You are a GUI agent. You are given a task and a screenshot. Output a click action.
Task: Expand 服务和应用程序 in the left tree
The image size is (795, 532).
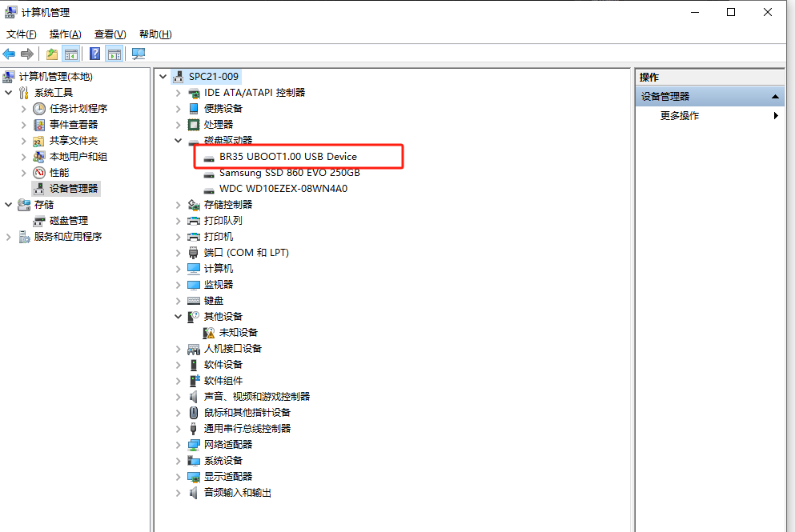pyautogui.click(x=8, y=237)
